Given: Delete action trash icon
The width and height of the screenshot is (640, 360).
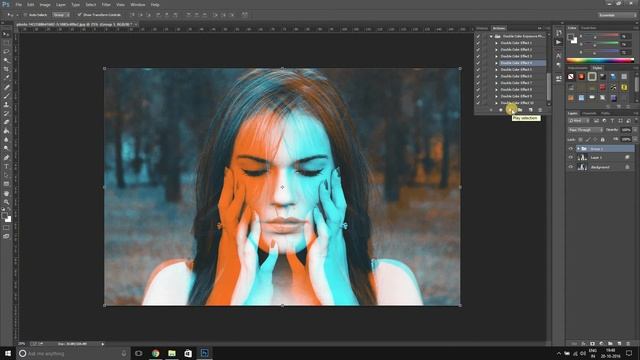Looking at the screenshot, I should tap(540, 109).
